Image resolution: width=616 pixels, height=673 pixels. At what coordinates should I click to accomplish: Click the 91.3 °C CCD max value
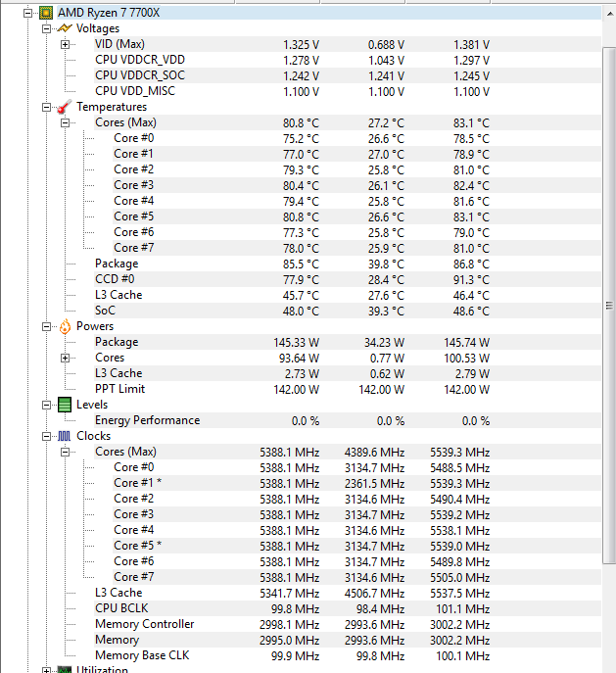click(471, 280)
